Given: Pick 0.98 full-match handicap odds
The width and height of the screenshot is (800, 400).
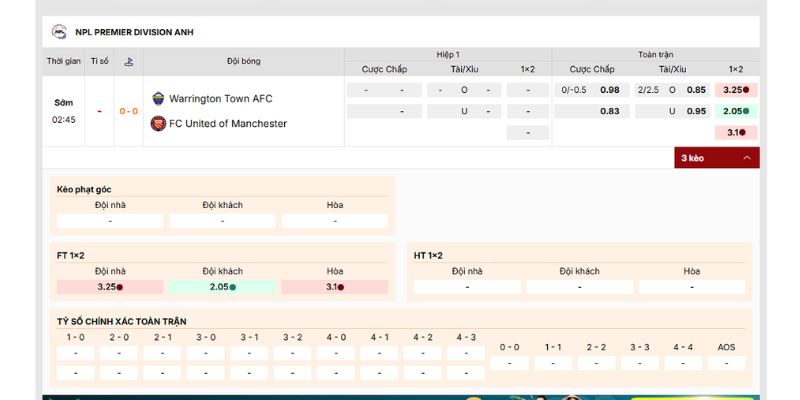Looking at the screenshot, I should pyautogui.click(x=608, y=90).
